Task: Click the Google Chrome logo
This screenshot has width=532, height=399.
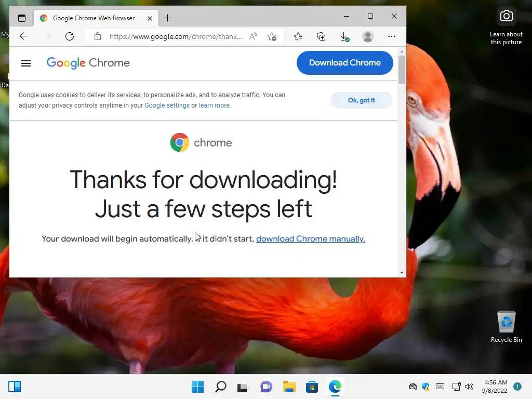Action: (x=88, y=63)
